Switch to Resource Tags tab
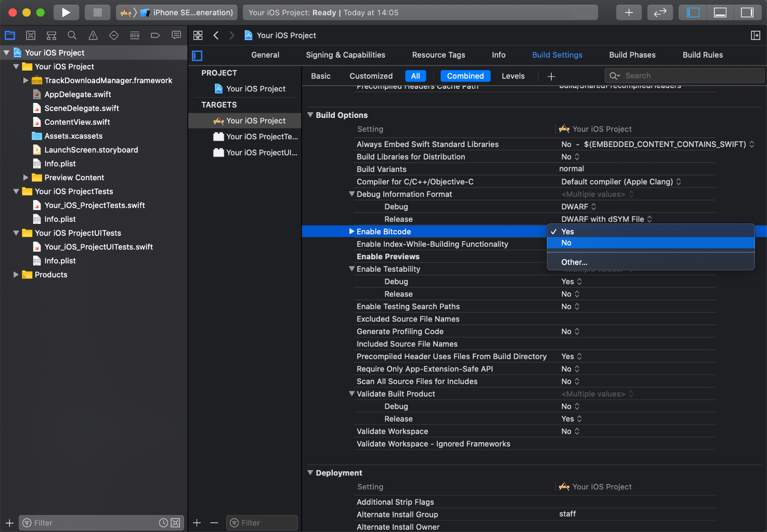Viewport: 767px width, 532px height. click(438, 55)
